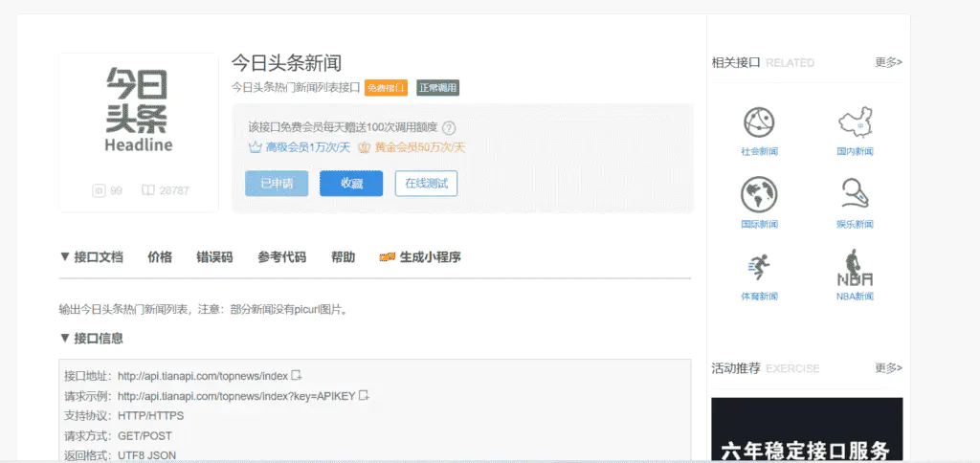The height and width of the screenshot is (463, 980).
Task: Copy the 请求示例 URL via its copy icon
Action: tap(365, 395)
